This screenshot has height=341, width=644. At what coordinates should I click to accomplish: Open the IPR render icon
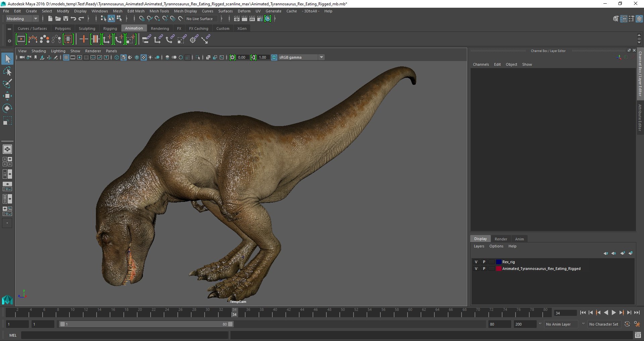click(252, 19)
